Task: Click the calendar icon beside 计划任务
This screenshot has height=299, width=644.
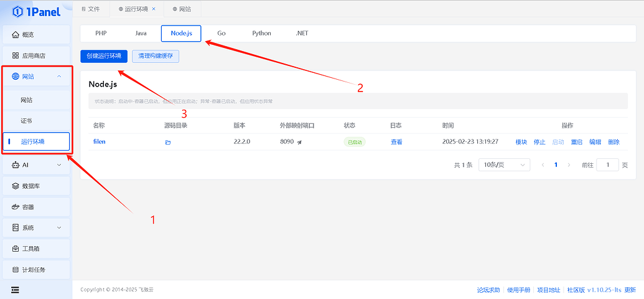Action: click(x=16, y=270)
